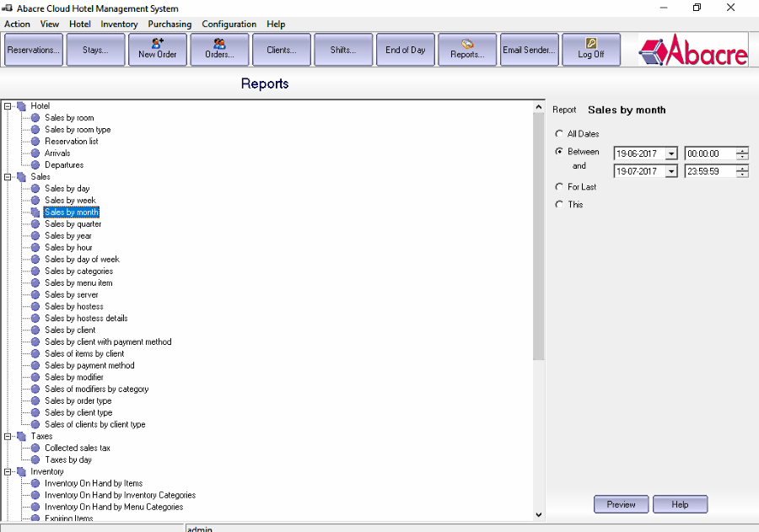The width and height of the screenshot is (759, 532).
Task: Click the End of Day toolbar button
Action: click(405, 50)
